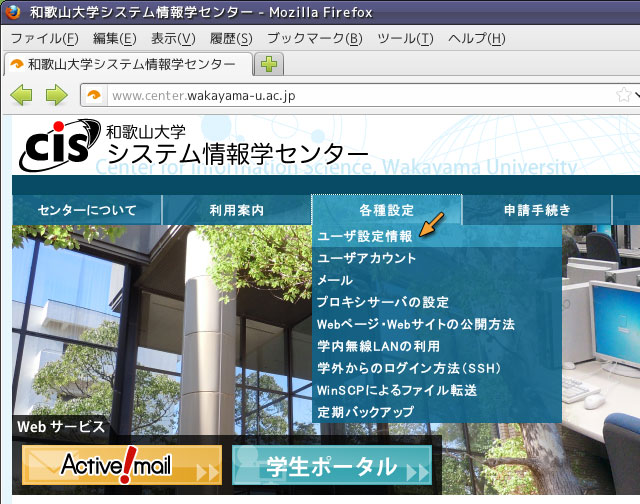Screen dimensions: 640x504
Task: Select Webページ・Webサイトの公開方法 entry
Action: pyautogui.click(x=437, y=324)
